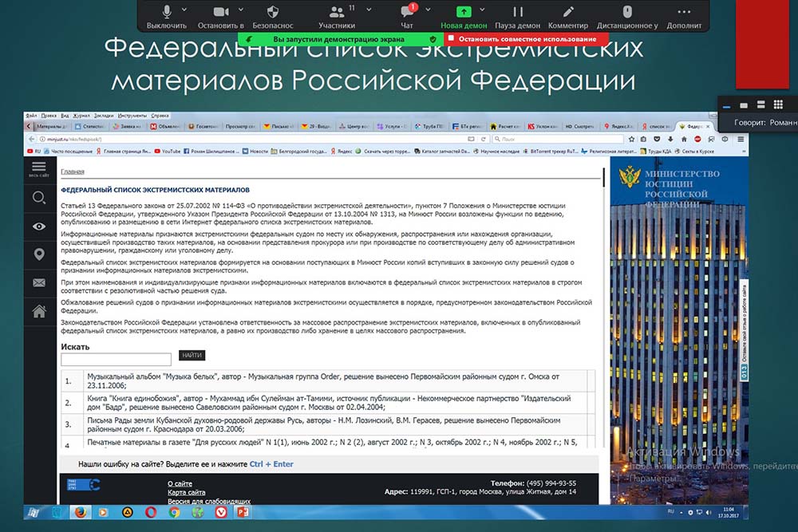Open the Карта сайта footer link
The width and height of the screenshot is (798, 532).
186,492
